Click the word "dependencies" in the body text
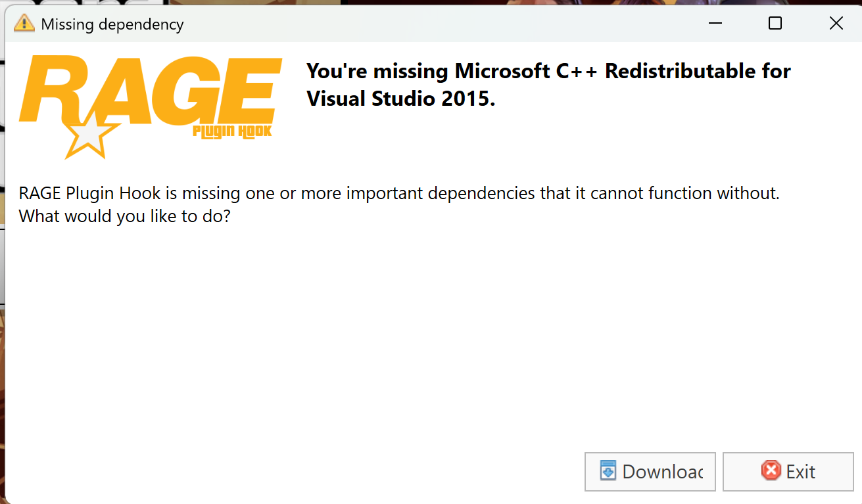This screenshot has height=504, width=862. (457, 194)
